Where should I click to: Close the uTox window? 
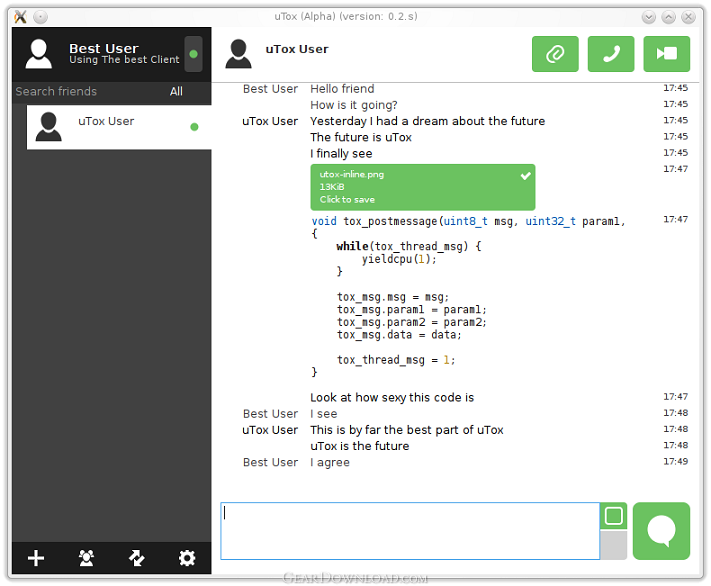[x=688, y=17]
